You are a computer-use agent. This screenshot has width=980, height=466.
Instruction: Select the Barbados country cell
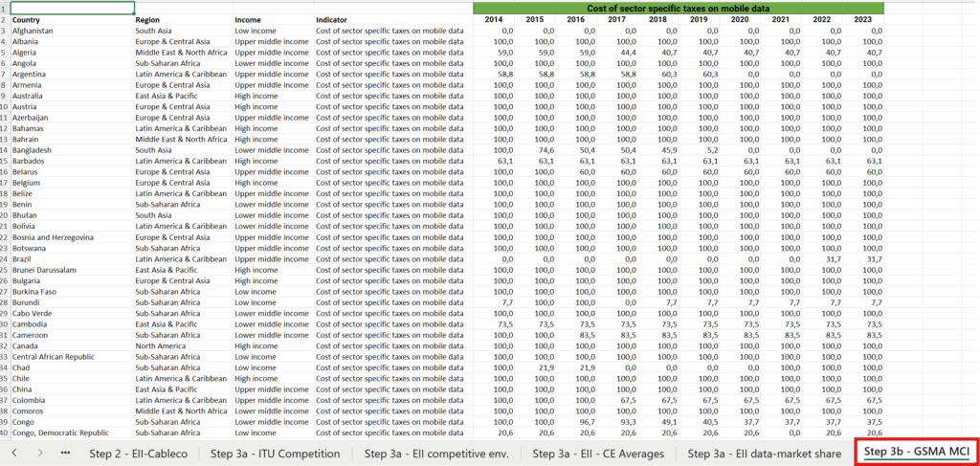point(73,161)
